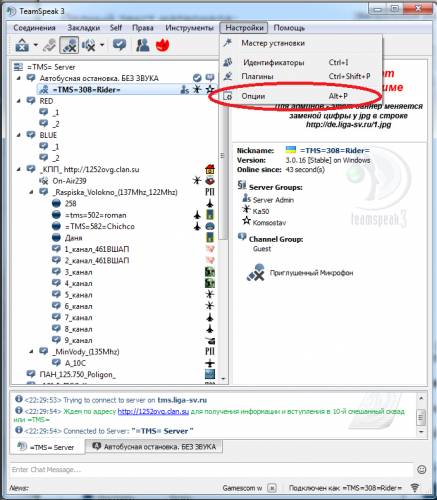
Task: Open the contacts manager toolbar icon
Action: click(x=143, y=45)
